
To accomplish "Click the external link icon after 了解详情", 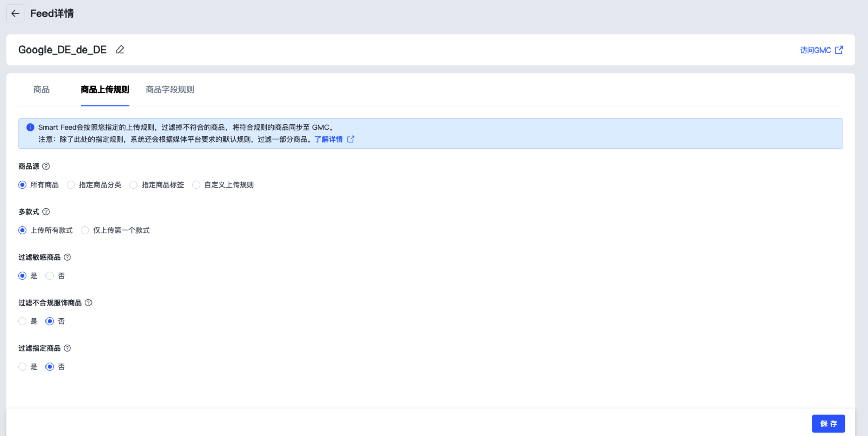I will [x=351, y=139].
